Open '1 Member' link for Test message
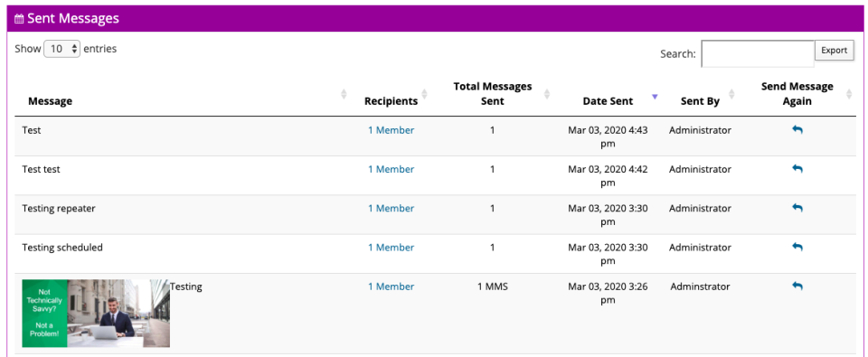 (391, 130)
